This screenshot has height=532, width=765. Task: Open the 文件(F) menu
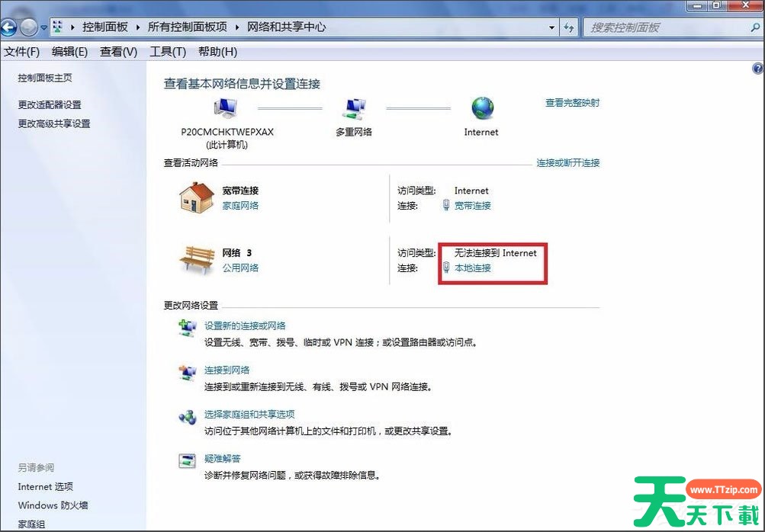click(22, 52)
